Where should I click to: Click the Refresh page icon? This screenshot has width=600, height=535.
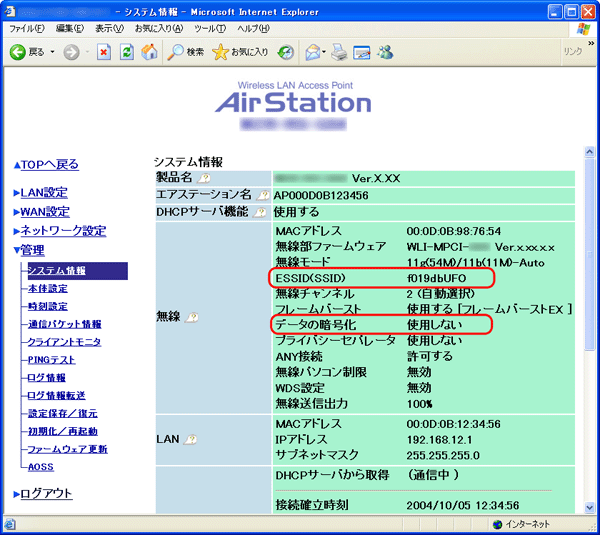point(127,52)
